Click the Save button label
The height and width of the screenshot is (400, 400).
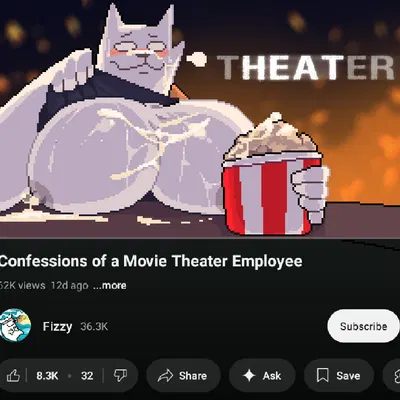coord(348,376)
